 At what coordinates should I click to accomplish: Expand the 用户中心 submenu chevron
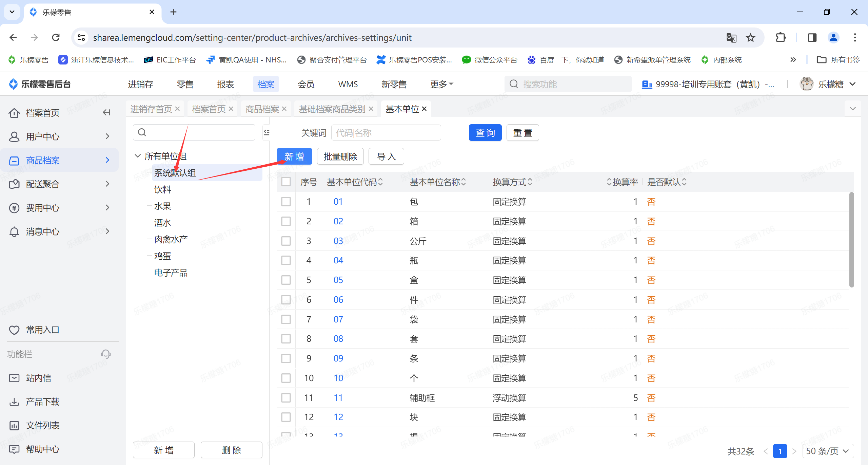tap(107, 136)
